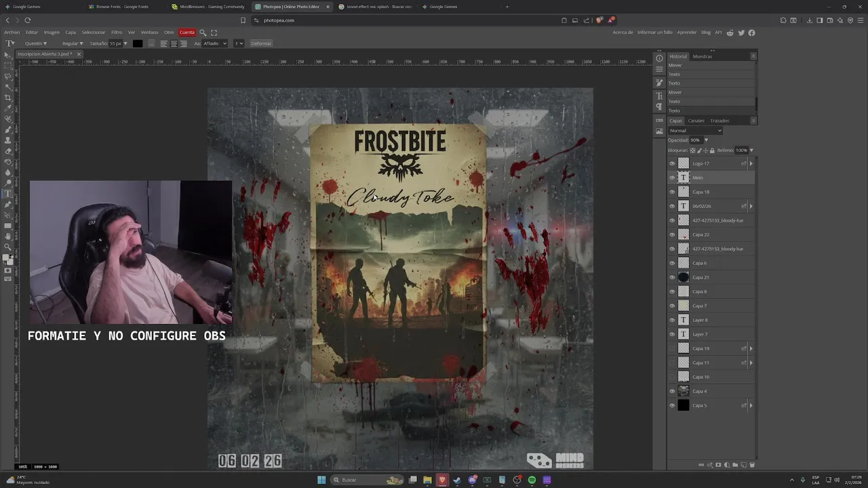Select the Blur tool

point(8,172)
